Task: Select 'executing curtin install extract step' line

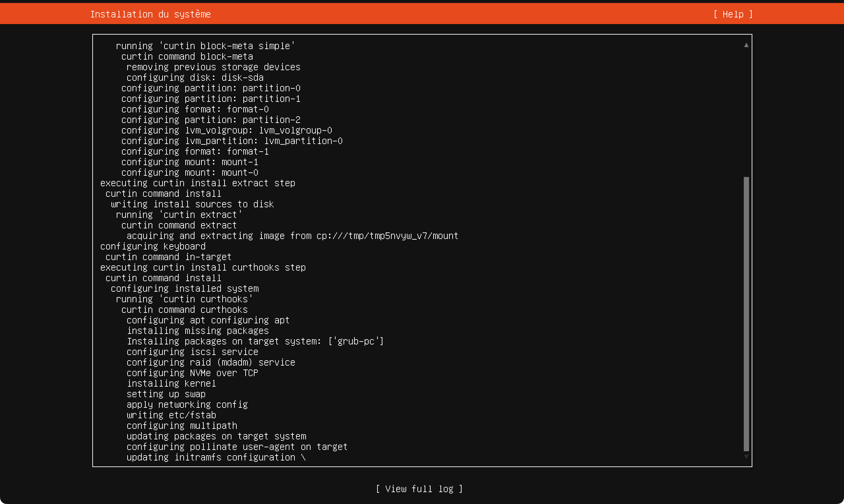Action: [197, 183]
